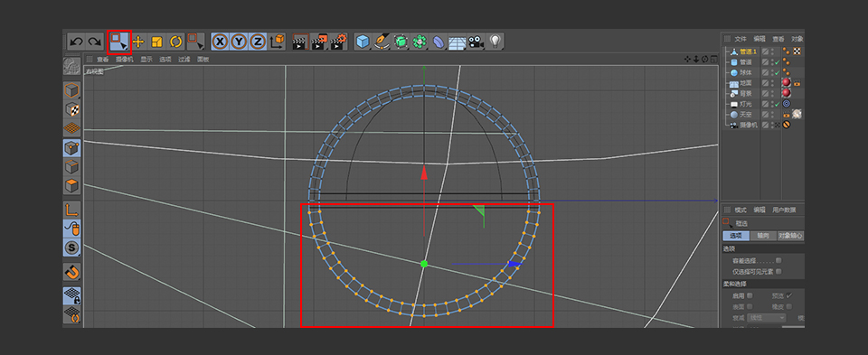Open the 衰减 type dropdown
Screen dimensions: 868x355
766,318
